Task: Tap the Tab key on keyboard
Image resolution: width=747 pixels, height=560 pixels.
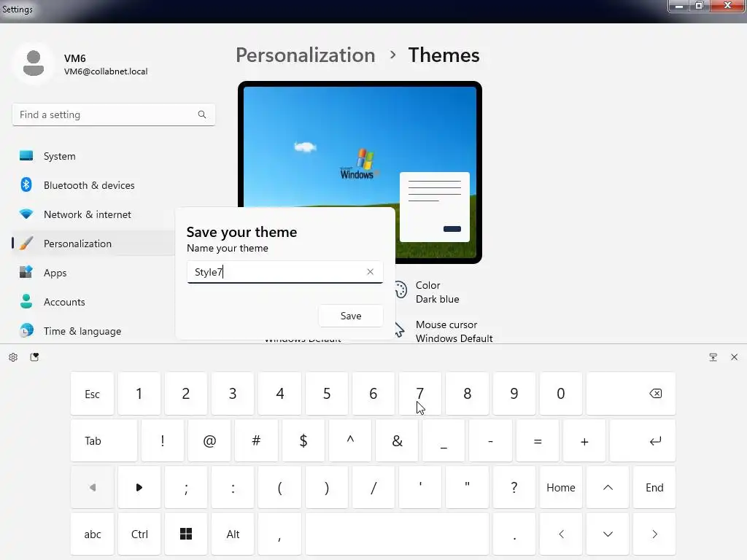Action: click(104, 440)
